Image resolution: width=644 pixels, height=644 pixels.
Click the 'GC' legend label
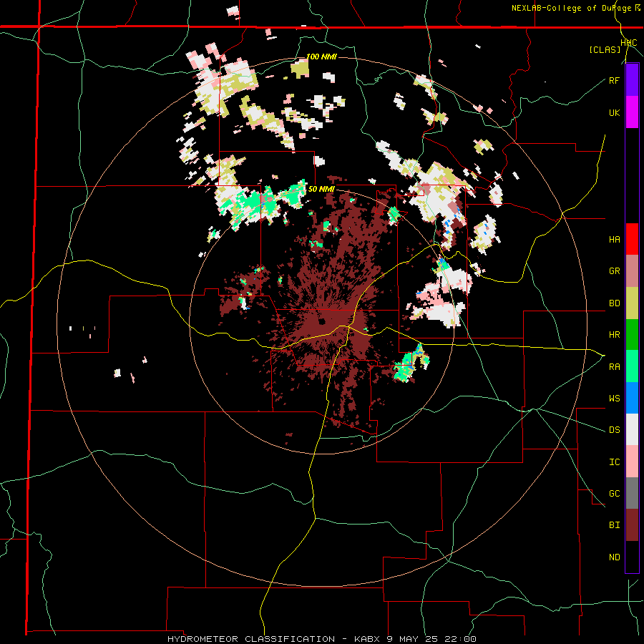[x=614, y=494]
